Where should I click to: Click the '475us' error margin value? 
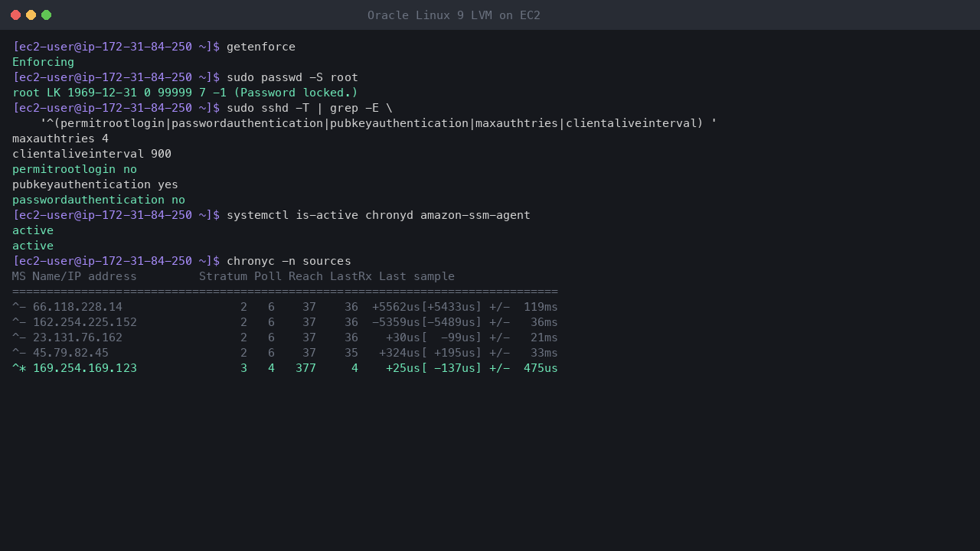pos(541,368)
